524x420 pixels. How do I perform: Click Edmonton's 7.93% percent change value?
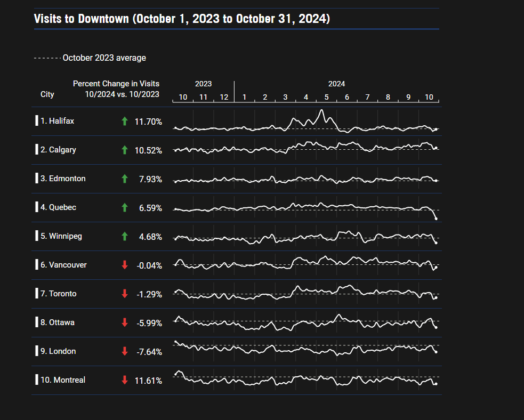pos(150,179)
